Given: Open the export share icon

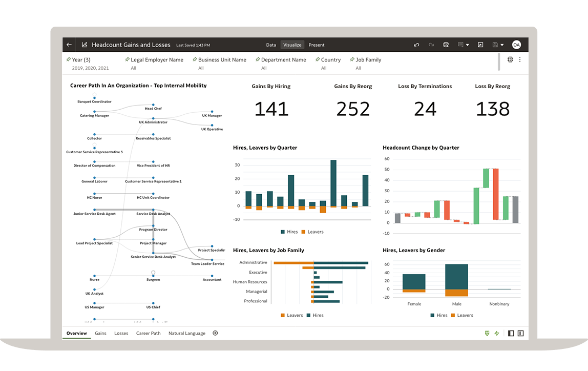Looking at the screenshot, I should [x=480, y=45].
